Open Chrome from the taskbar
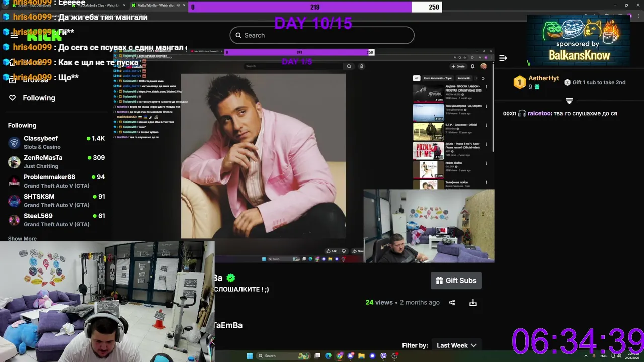Viewport: 644px width, 362px height. click(x=340, y=356)
